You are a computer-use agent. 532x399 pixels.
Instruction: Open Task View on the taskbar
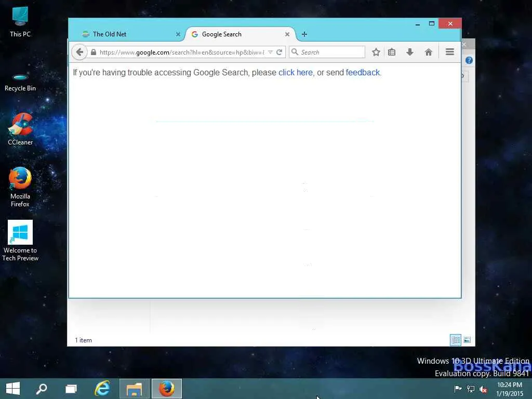[x=71, y=389]
